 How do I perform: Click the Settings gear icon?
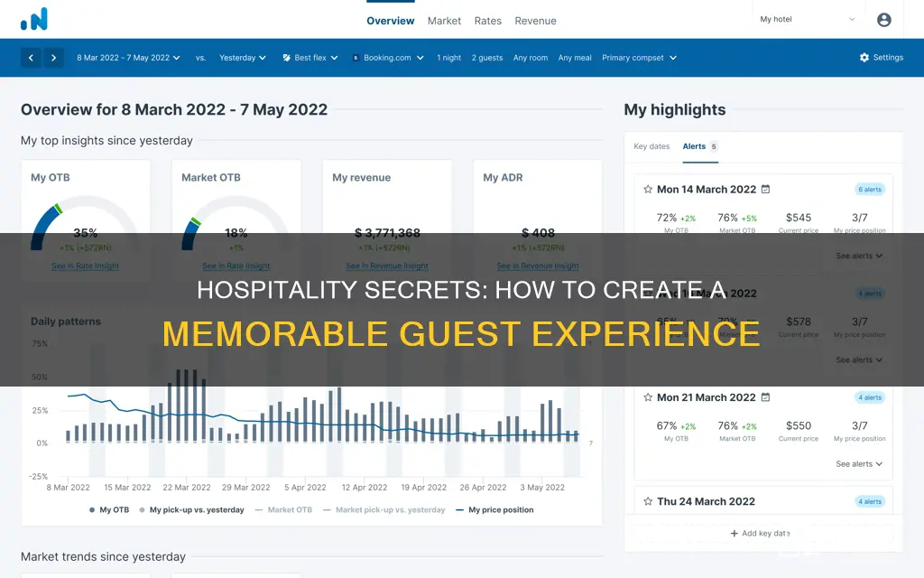(864, 58)
